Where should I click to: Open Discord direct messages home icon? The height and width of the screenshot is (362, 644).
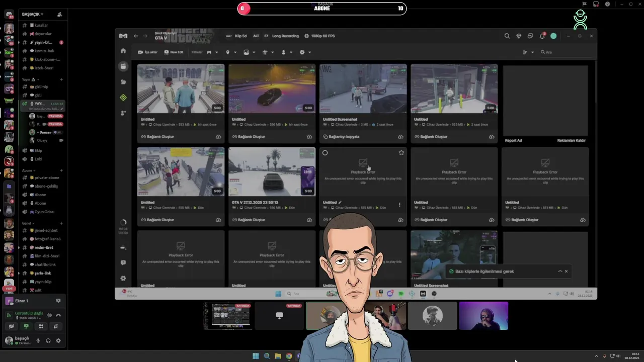pos(9,14)
